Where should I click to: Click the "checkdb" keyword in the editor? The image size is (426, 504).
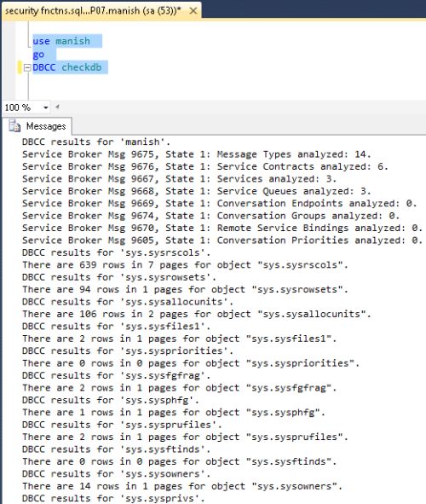(x=82, y=67)
